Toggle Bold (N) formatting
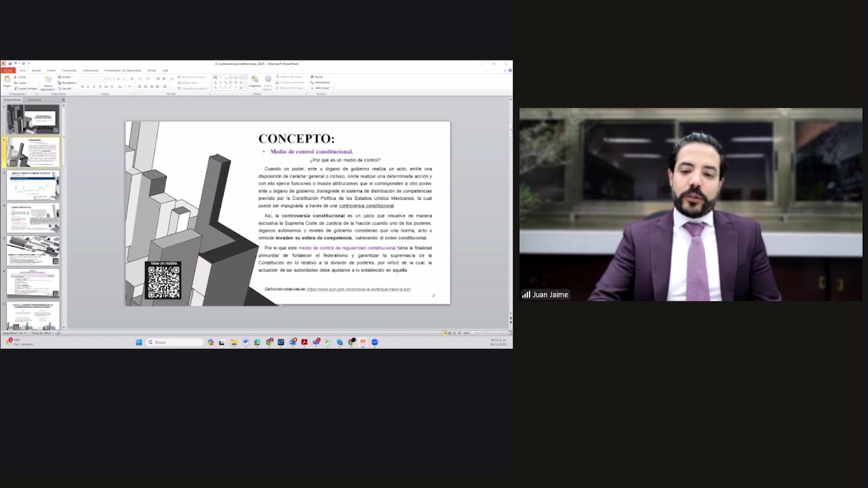 pos(82,87)
